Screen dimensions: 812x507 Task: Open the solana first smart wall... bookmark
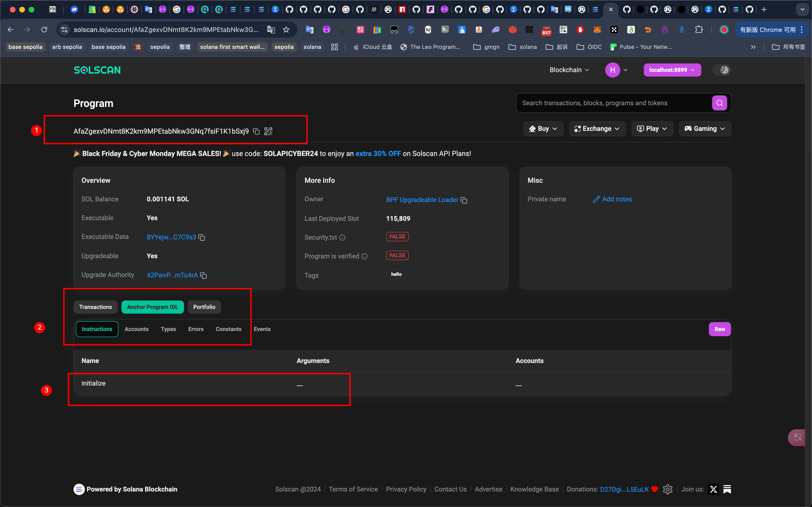232,47
